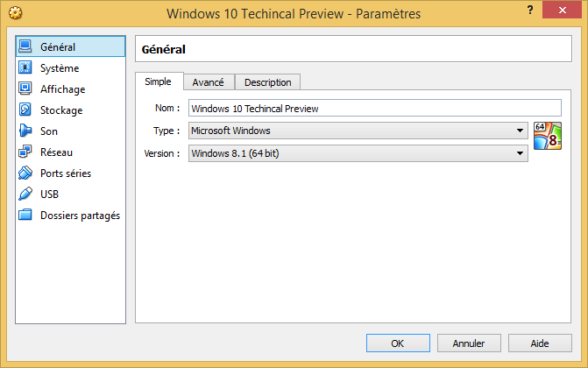
Task: Go to the Stockage label
Action: coord(61,110)
